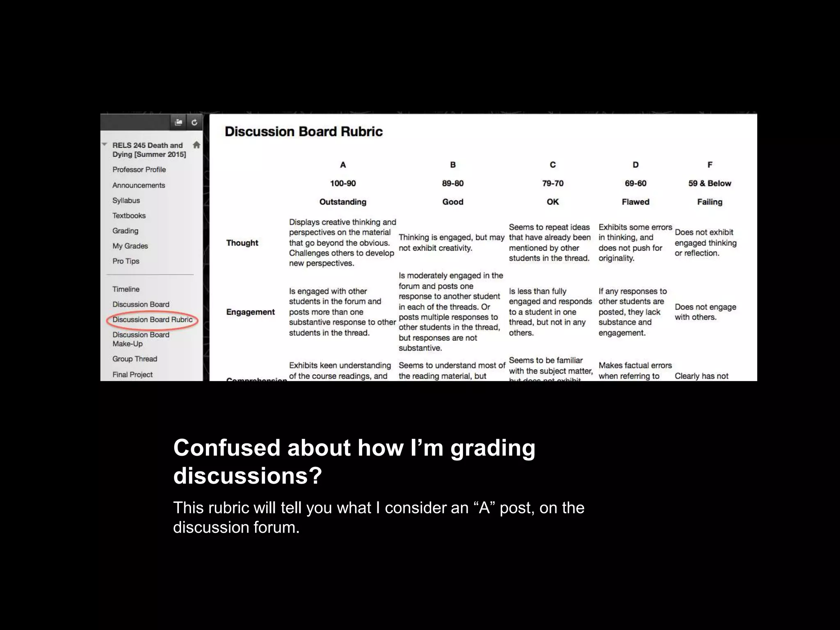Open RELS 245 Death and Dying course link

pos(149,150)
